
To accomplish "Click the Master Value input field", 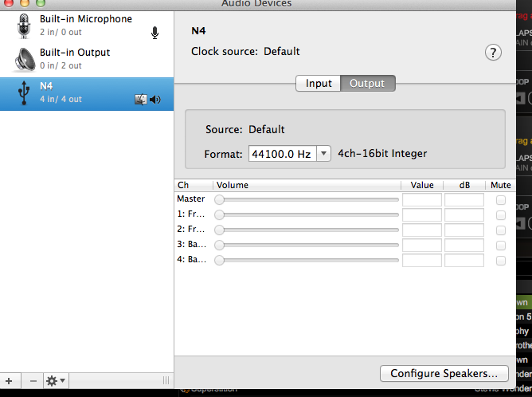I will 421,200.
